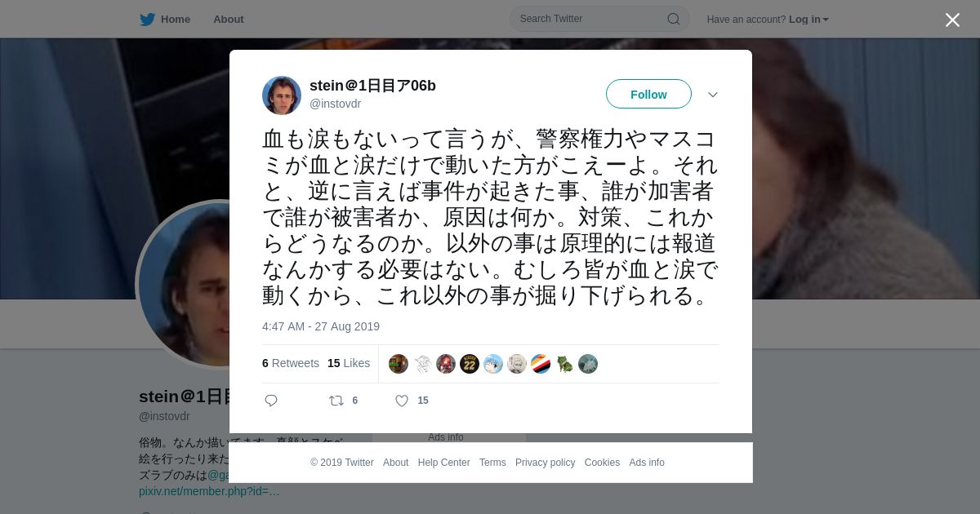Screen dimensions: 980x514
Task: Click the search magnifier icon
Action: (x=674, y=19)
